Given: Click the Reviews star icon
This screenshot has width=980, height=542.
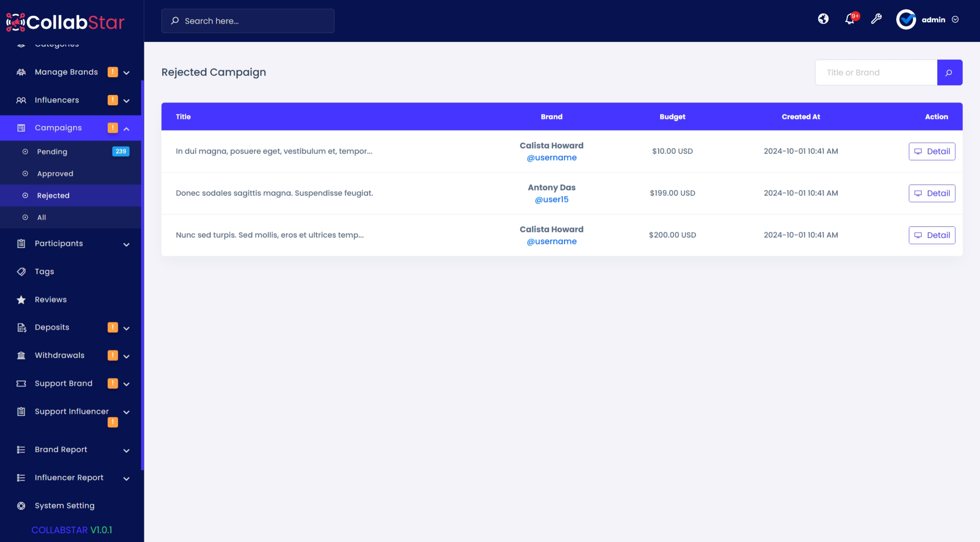Looking at the screenshot, I should (21, 300).
